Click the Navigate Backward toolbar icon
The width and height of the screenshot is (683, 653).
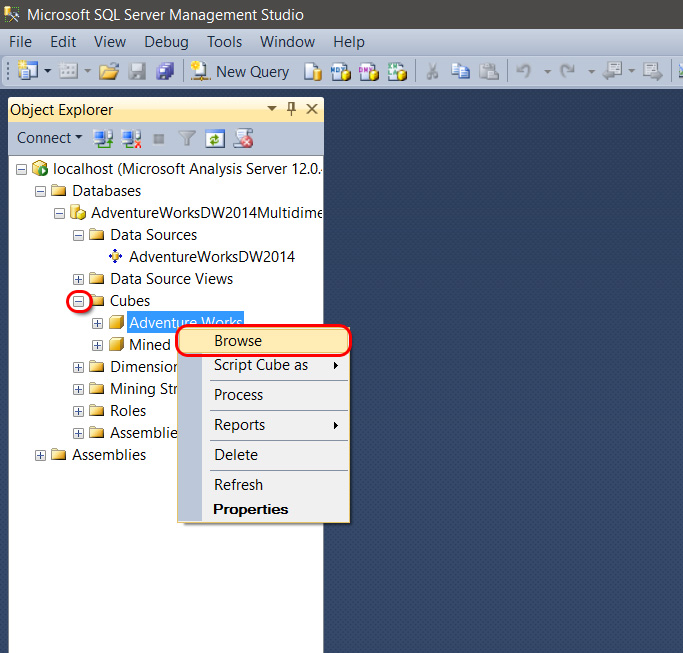(x=612, y=71)
